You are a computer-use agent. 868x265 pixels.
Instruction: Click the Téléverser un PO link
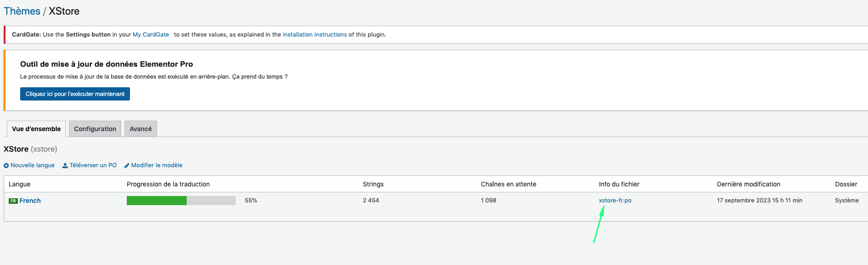[x=93, y=165]
